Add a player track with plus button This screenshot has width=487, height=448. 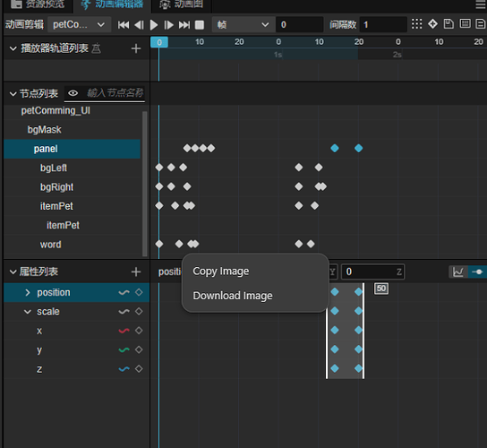pyautogui.click(x=136, y=48)
